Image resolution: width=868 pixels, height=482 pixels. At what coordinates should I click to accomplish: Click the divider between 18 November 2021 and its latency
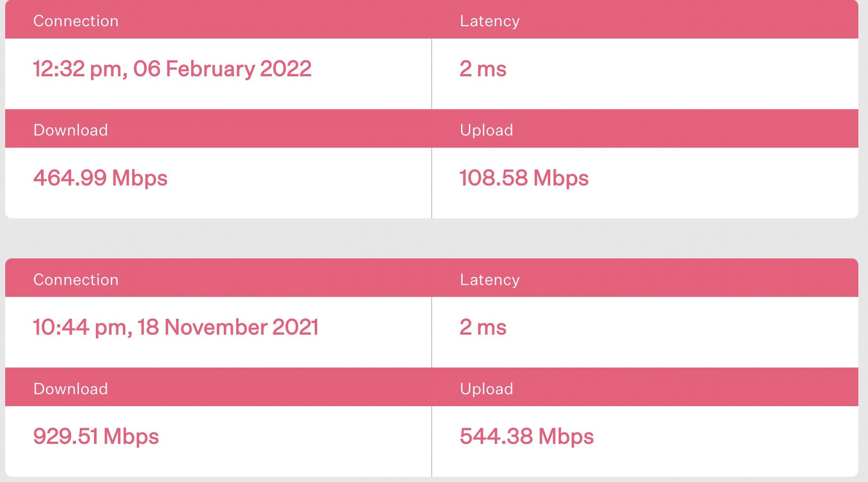431,332
